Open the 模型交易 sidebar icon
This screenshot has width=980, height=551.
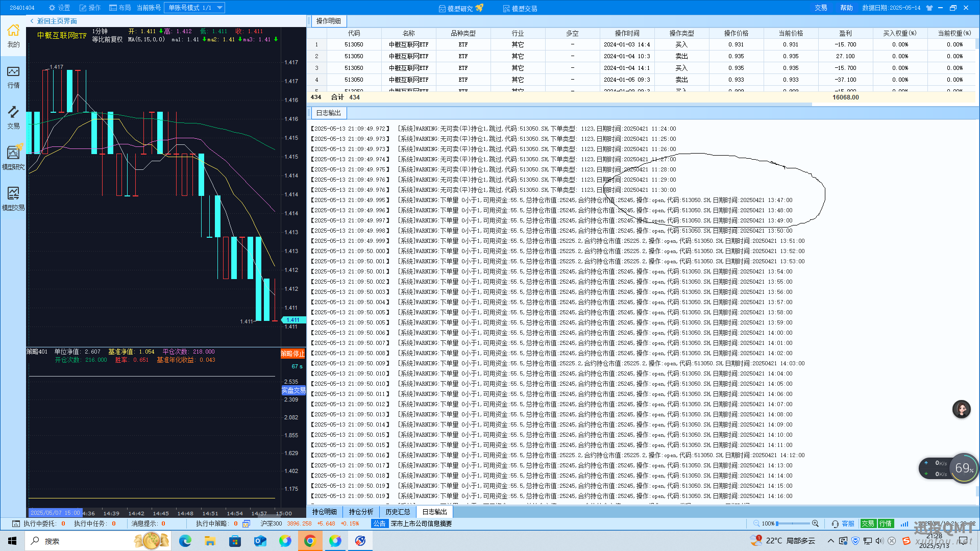13,198
